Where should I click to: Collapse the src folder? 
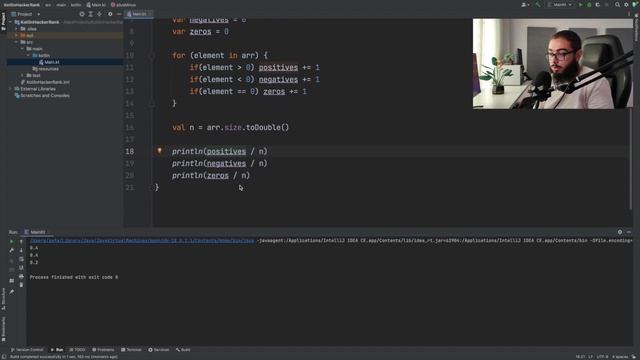coord(17,42)
